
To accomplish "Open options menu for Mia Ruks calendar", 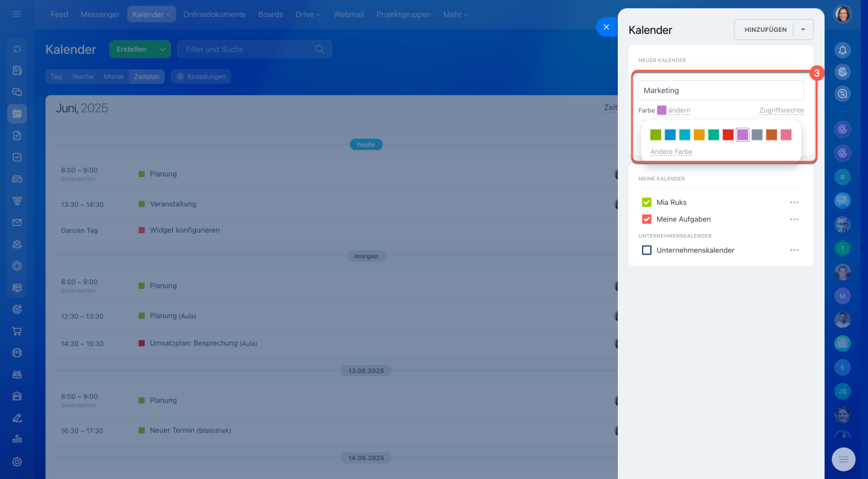I will [794, 202].
